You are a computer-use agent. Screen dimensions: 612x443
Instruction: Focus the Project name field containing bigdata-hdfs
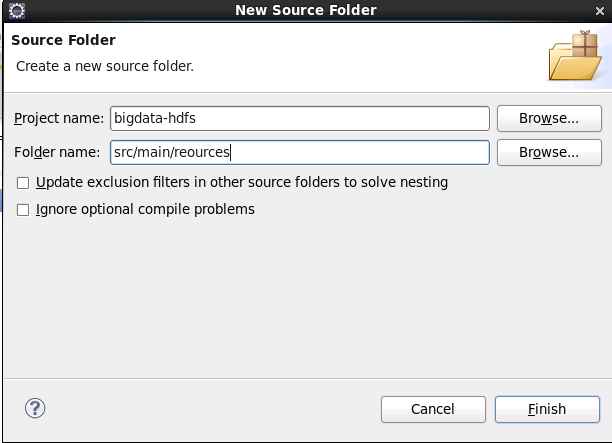(300, 118)
